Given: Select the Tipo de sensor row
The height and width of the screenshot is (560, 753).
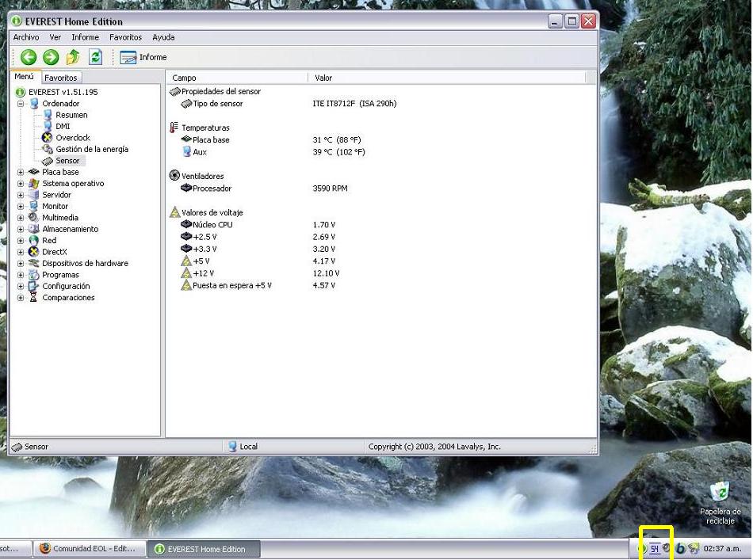Looking at the screenshot, I should 381,104.
